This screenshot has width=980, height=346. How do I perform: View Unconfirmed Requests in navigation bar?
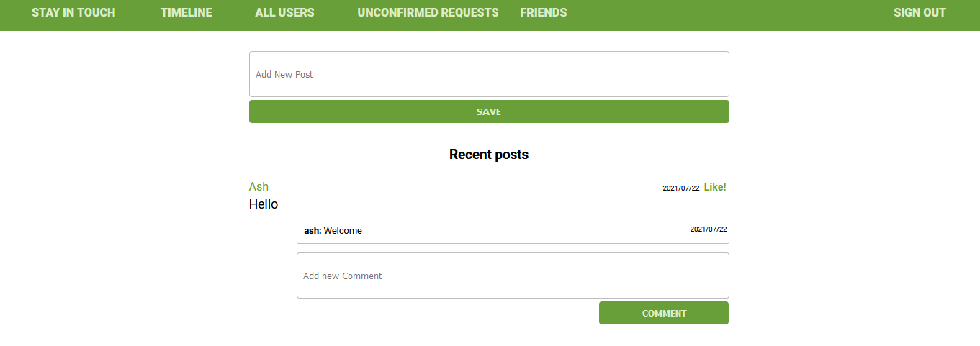[428, 12]
